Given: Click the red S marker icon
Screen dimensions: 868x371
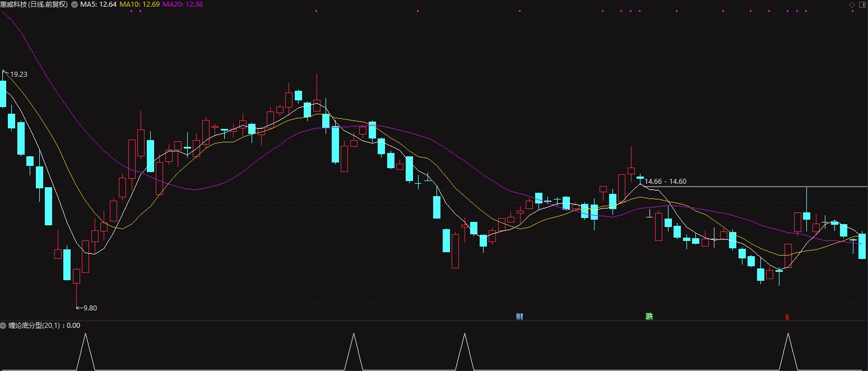Looking at the screenshot, I should [787, 317].
